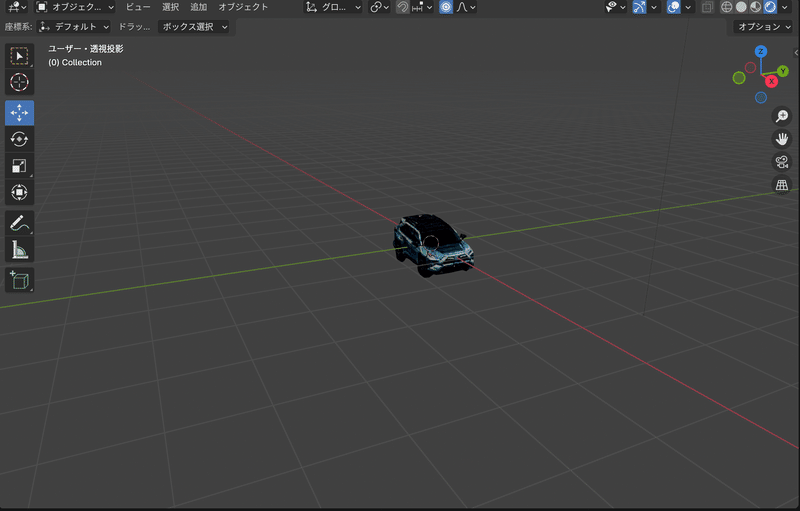Click the (0) Collection text label
The height and width of the screenshot is (511, 800).
click(75, 62)
